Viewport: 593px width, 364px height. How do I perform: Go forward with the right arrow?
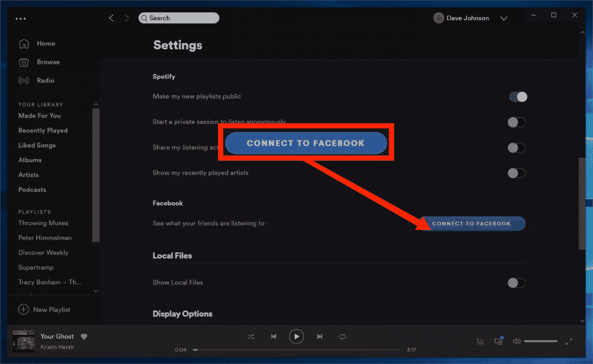pyautogui.click(x=127, y=18)
